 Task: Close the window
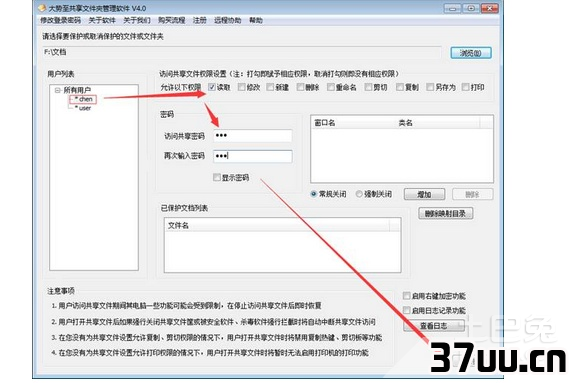(x=490, y=8)
